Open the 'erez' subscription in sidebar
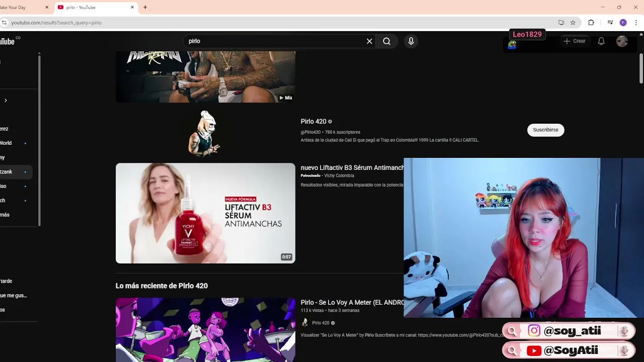Image resolution: width=644 pixels, height=362 pixels. [14, 129]
